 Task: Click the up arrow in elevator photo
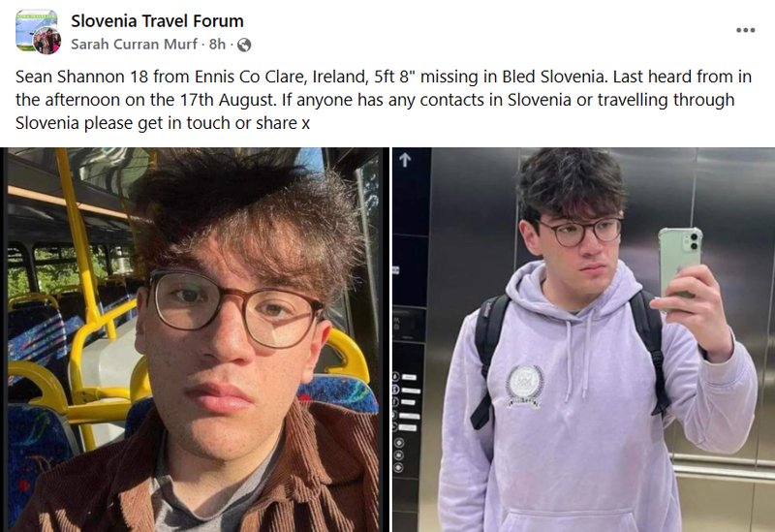click(x=405, y=160)
